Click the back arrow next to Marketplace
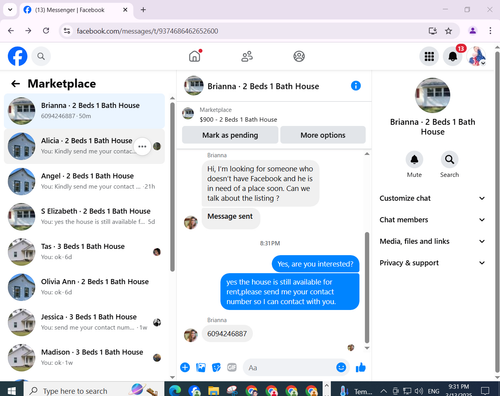Viewport: 500px width, 396px height. (x=15, y=84)
